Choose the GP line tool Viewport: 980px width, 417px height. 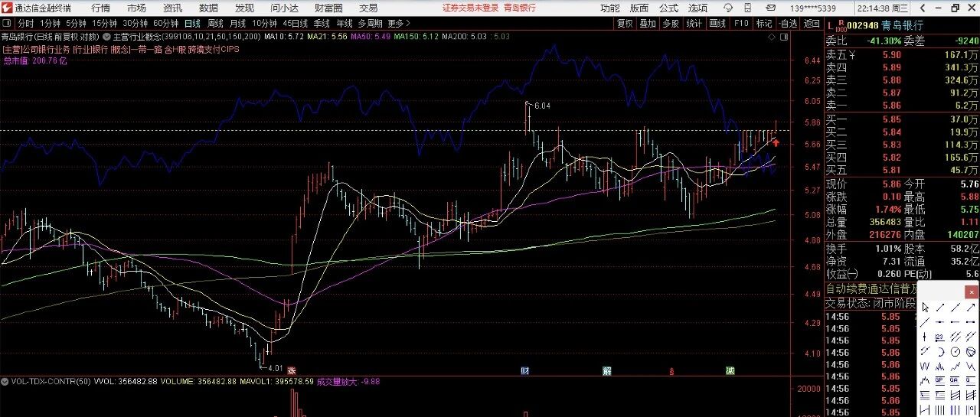click(940, 380)
